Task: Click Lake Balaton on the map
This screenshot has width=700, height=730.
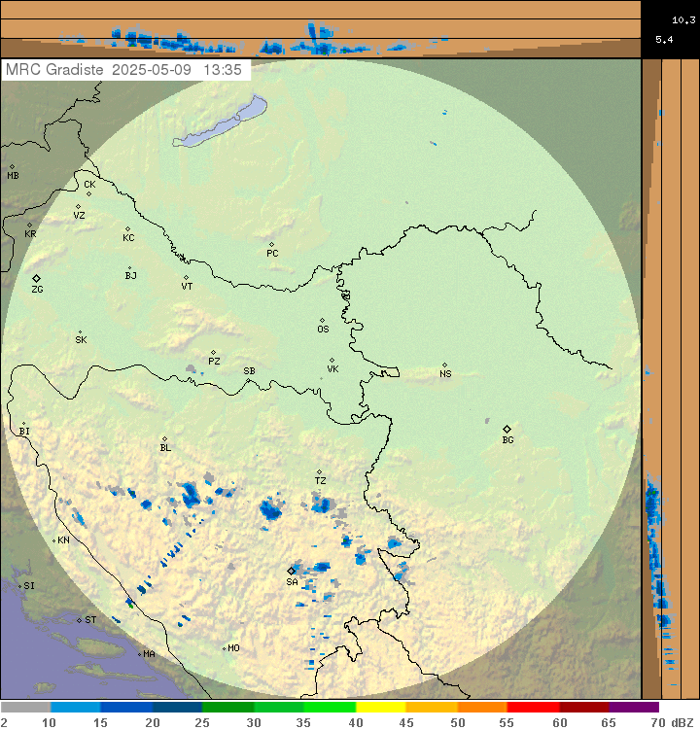Action: coord(219,122)
